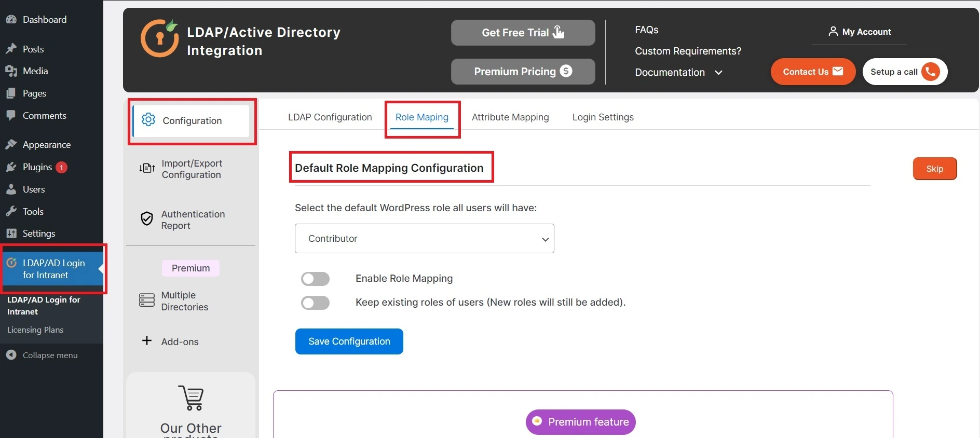Screen dimensions: 980x438
Task: Click the Default Role Mapping Configuration heading
Action: (x=389, y=168)
